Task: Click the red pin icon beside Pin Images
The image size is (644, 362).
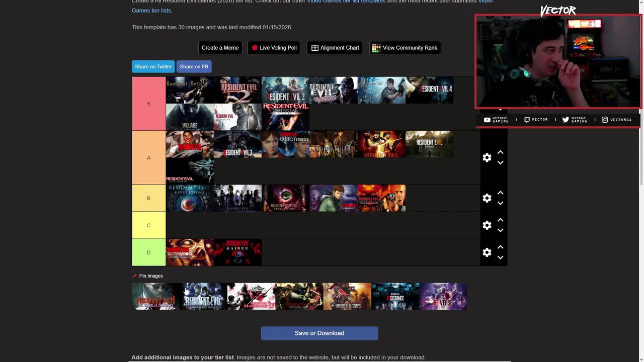Action: click(x=134, y=276)
